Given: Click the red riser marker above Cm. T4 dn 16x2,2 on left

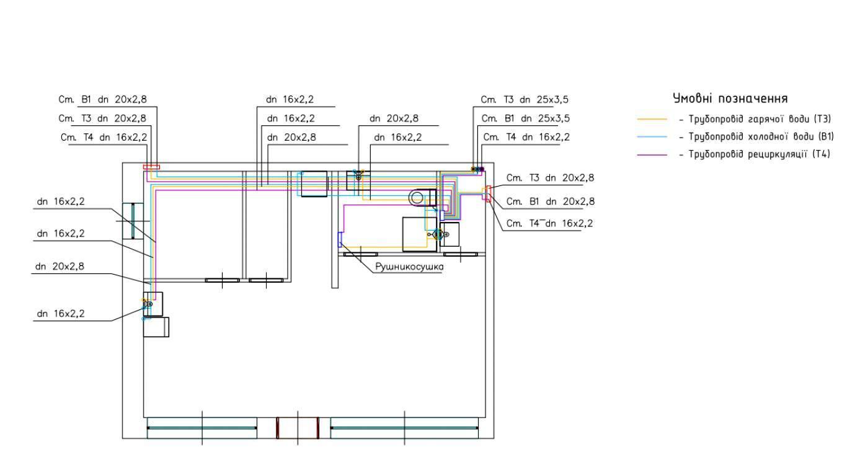Looking at the screenshot, I should 151,166.
